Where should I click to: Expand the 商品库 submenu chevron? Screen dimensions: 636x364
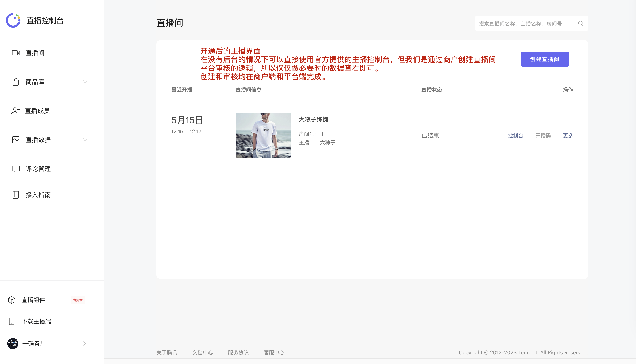(x=85, y=81)
